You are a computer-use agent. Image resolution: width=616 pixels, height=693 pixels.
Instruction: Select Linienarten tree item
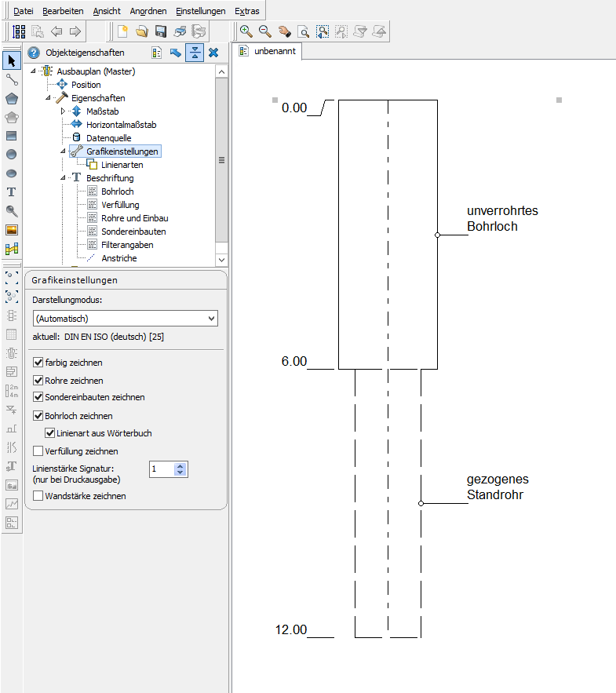[x=122, y=165]
